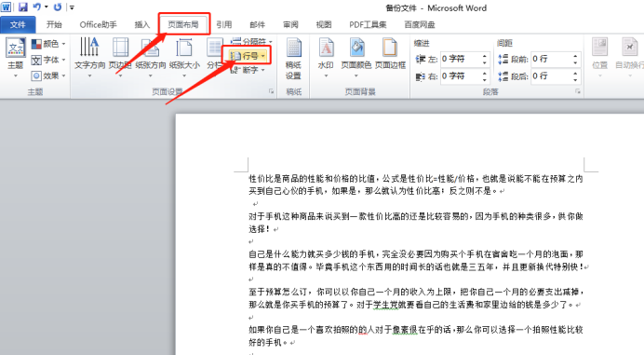Click the paragraph starting 性价比是商品的性能
This screenshot has height=355, width=644.
(x=416, y=184)
